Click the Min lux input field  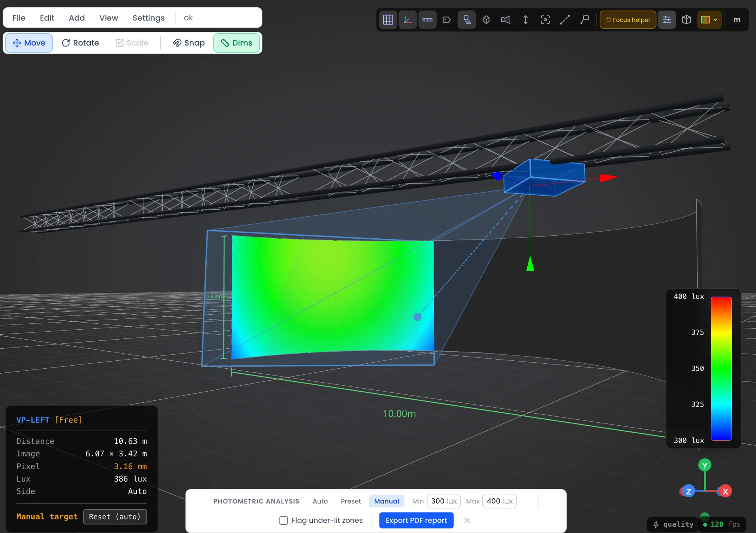444,501
